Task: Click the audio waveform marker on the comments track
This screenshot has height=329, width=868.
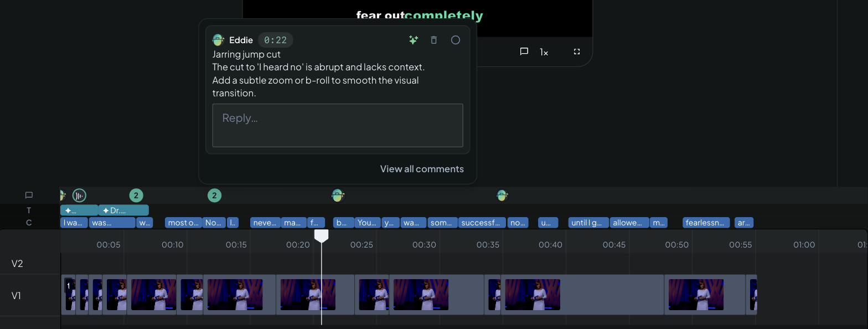Action: [x=80, y=195]
